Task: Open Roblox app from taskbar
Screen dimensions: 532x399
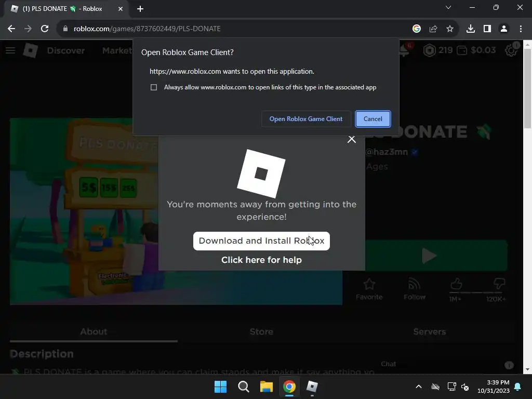Action: click(x=312, y=387)
